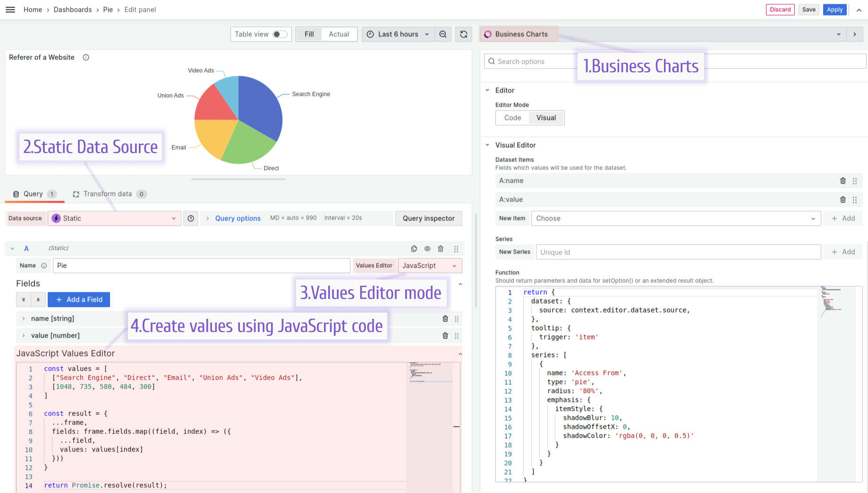Screen dimensions: 868x493
Task: Click the Add a Field button
Action: tap(79, 299)
